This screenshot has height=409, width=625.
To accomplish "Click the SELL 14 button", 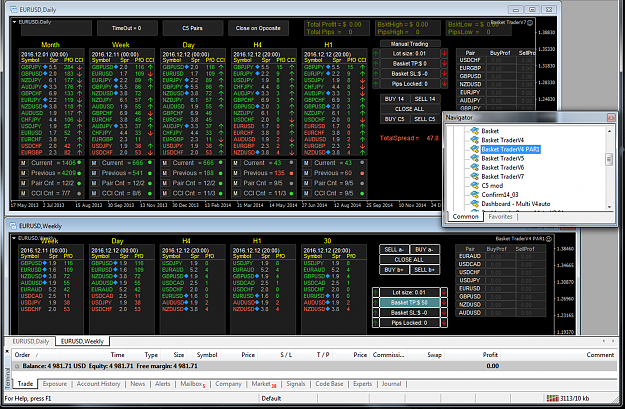I will (425, 99).
